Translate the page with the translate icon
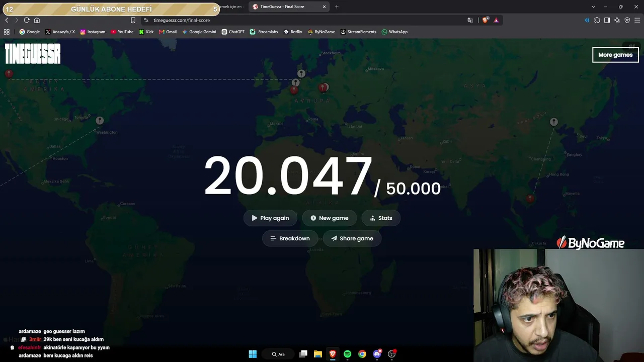Image resolution: width=644 pixels, height=362 pixels. [x=470, y=20]
